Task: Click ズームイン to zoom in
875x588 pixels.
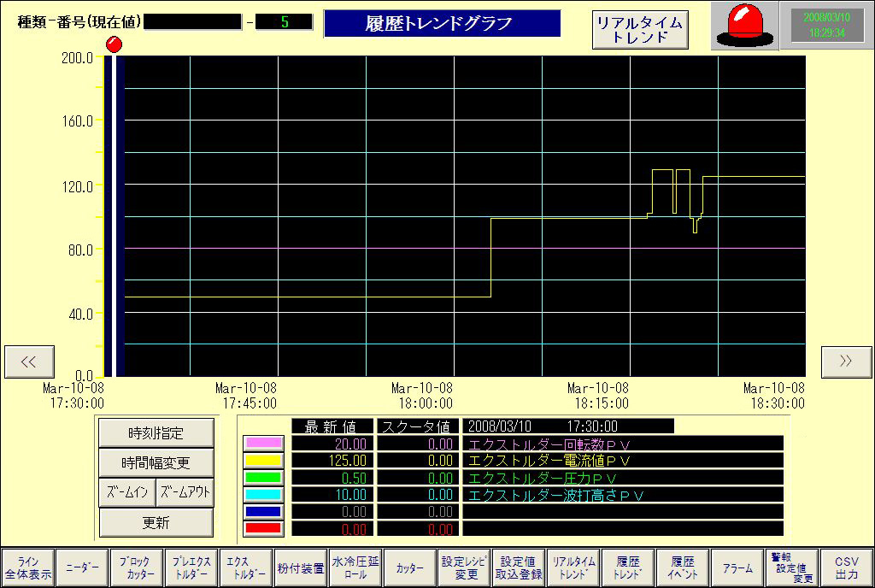Action: click(x=127, y=492)
